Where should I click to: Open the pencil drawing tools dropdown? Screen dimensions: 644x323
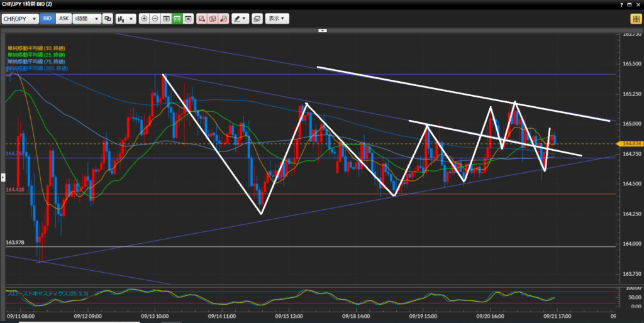click(x=240, y=19)
